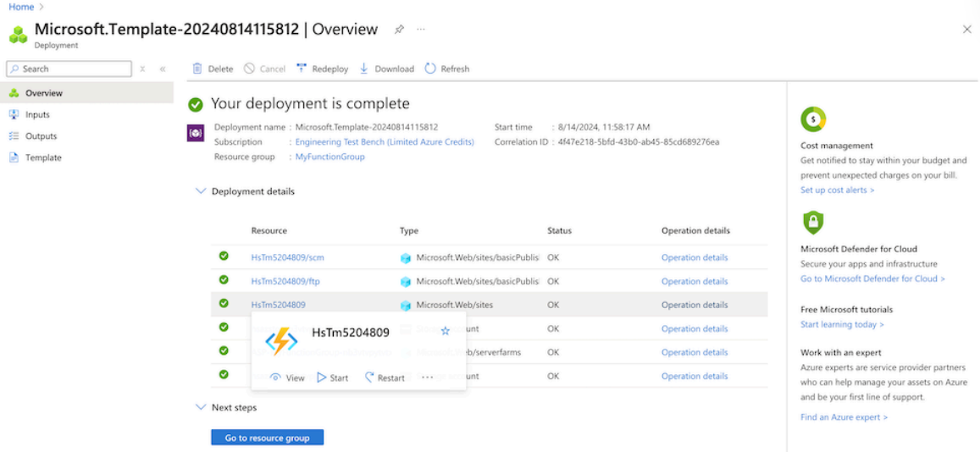This screenshot has height=452, width=980.
Task: Start the HsTm5204809 function app
Action: tap(333, 378)
